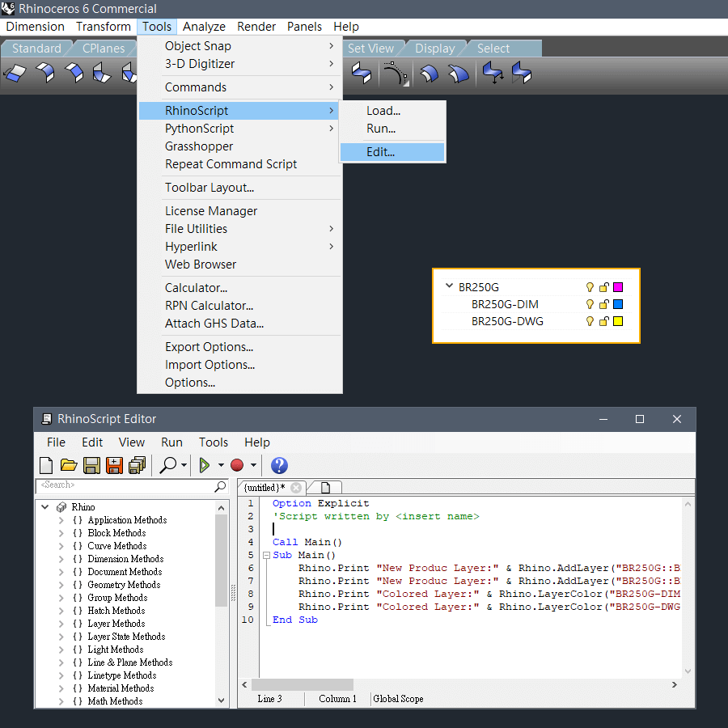The width and height of the screenshot is (728, 728).
Task: Close the {untitled}* script tab
Action: [x=296, y=488]
